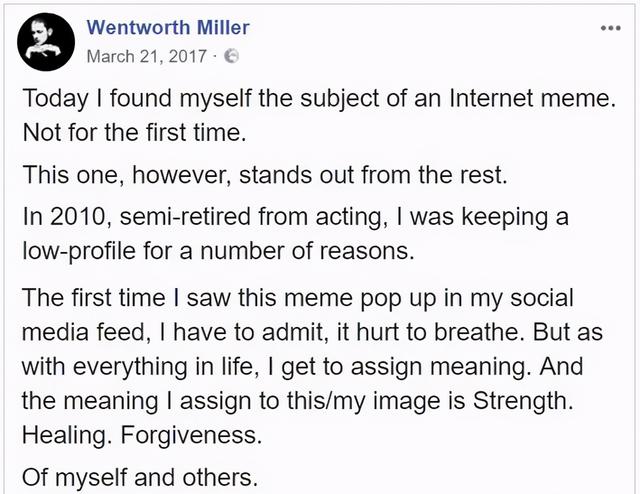Open the March 21, 2017 timestamp link
This screenshot has width=640, height=494.
tap(147, 56)
